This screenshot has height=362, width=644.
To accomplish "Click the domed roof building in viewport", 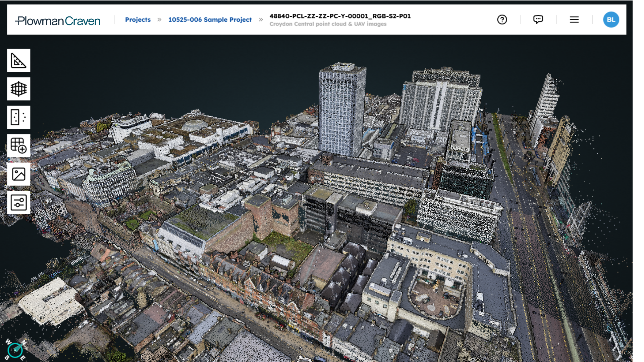I will (x=195, y=125).
